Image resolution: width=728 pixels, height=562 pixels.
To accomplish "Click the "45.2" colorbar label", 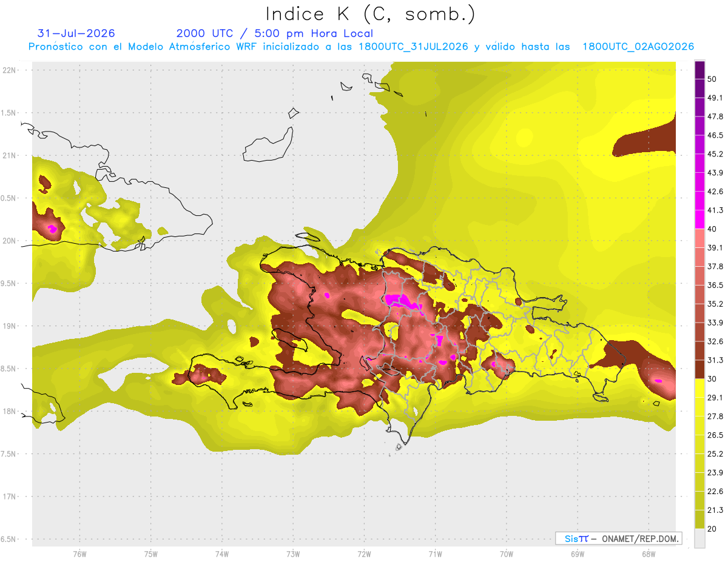I will click(715, 154).
